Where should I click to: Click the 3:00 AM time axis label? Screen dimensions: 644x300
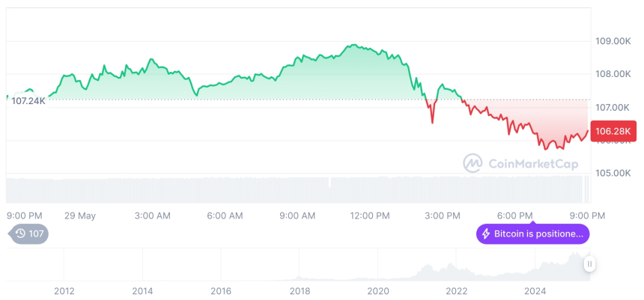153,215
